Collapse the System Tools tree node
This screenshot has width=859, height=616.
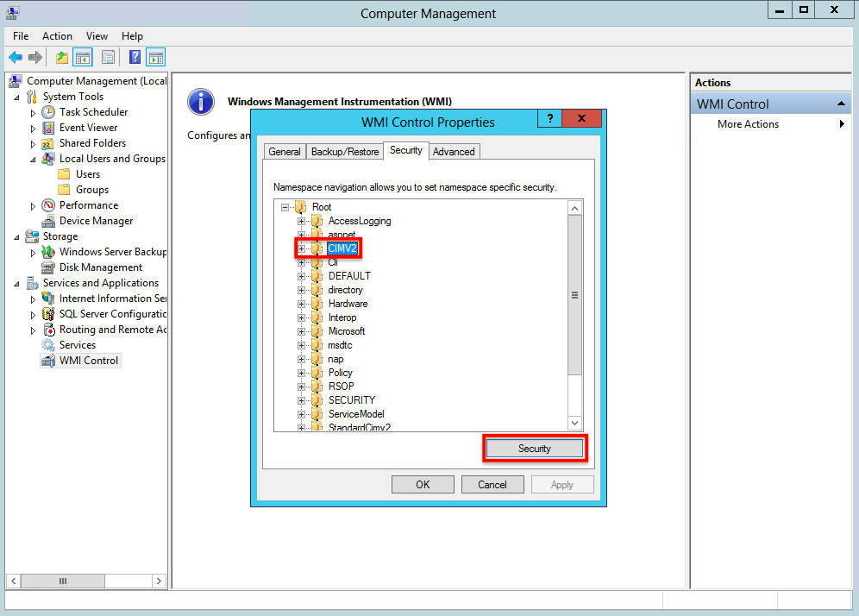(x=16, y=97)
